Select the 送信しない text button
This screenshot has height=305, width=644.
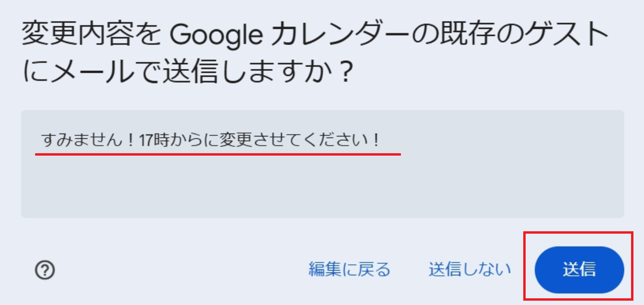tap(470, 270)
